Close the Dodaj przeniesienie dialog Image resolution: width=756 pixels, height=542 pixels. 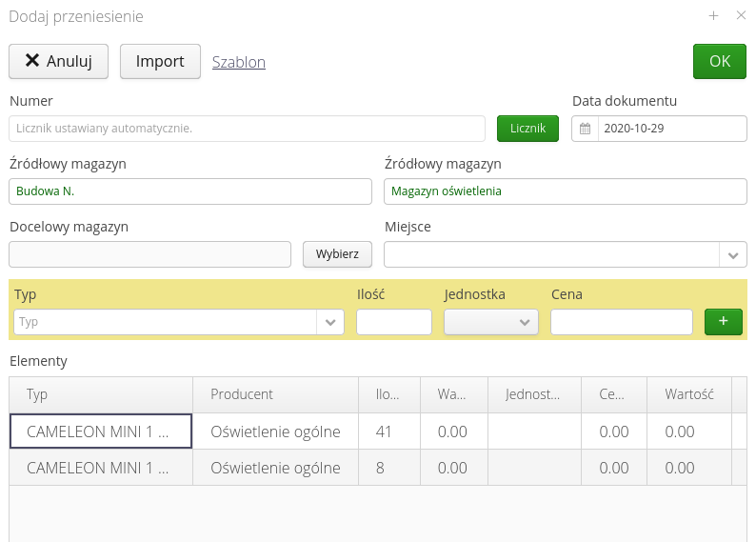point(741,16)
